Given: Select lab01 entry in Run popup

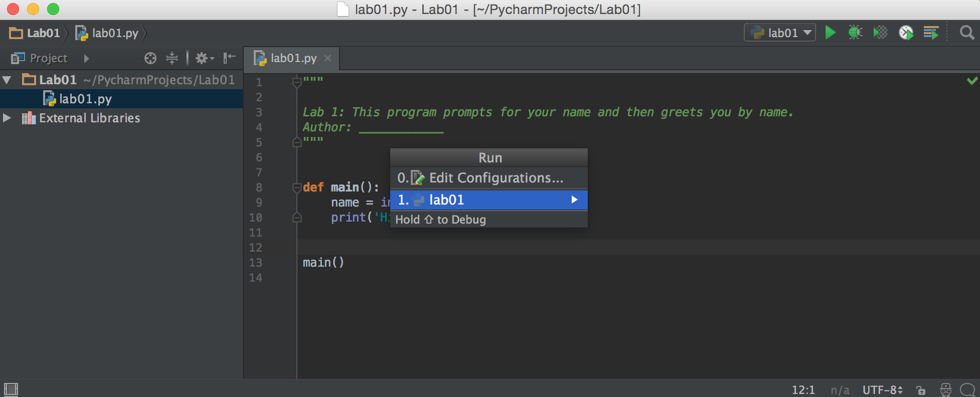Looking at the screenshot, I should [x=489, y=200].
